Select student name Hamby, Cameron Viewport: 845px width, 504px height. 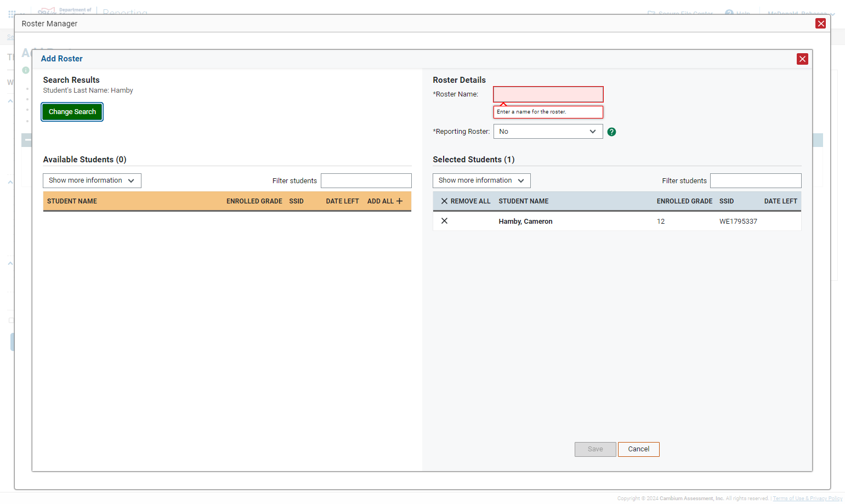(525, 222)
